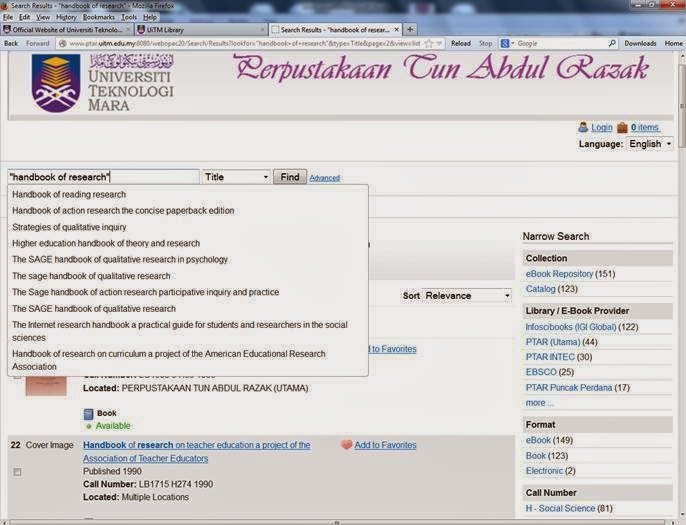Filter by eBook format
686x525 pixels.
538,440
